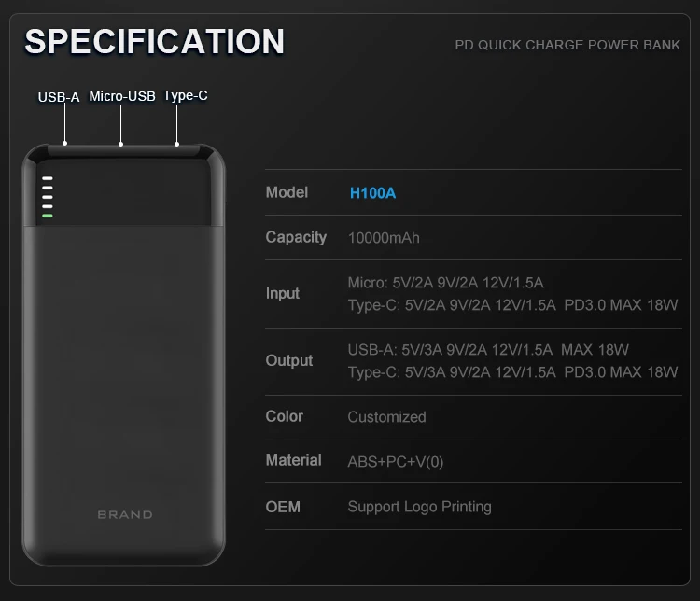Click the PD QUICK CHARGE POWER BANK text

click(x=567, y=45)
